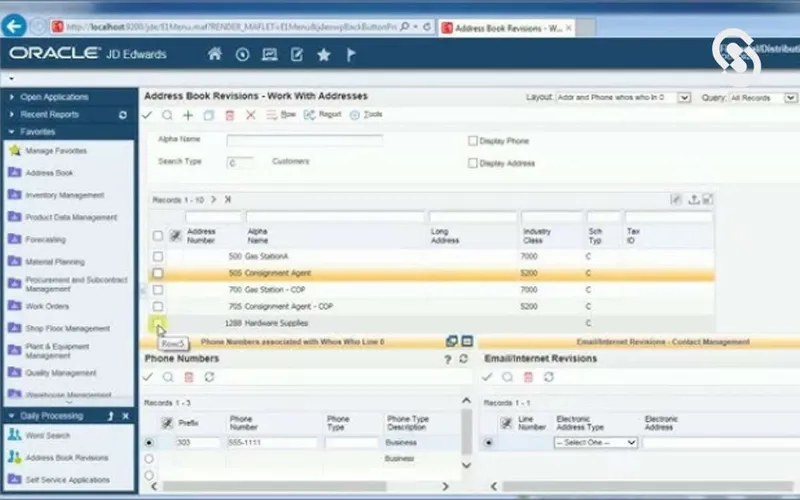The width and height of the screenshot is (800, 500).
Task: Open Electronic Address Type Select One dropdown
Action: tap(595, 442)
